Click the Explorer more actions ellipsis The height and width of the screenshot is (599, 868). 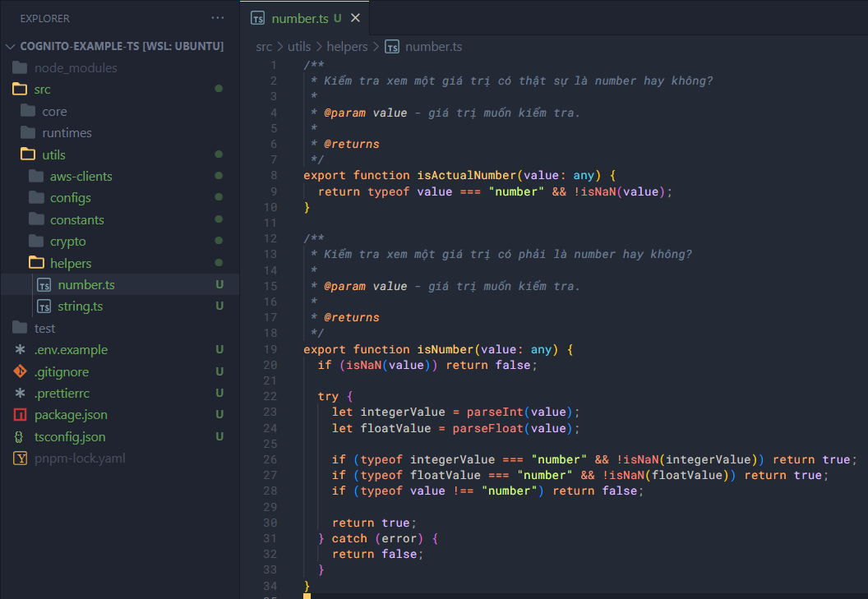217,18
